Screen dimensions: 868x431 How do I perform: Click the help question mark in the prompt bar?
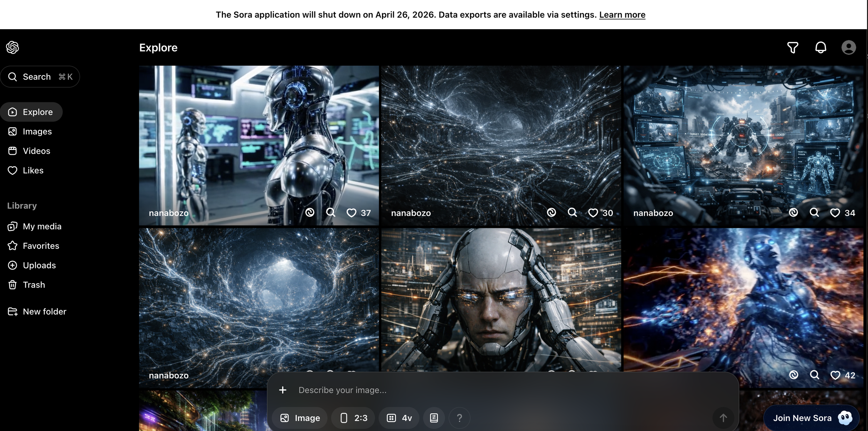click(460, 418)
